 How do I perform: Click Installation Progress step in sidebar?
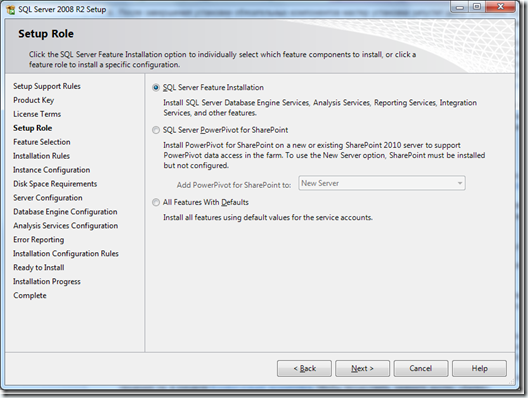pyautogui.click(x=47, y=281)
